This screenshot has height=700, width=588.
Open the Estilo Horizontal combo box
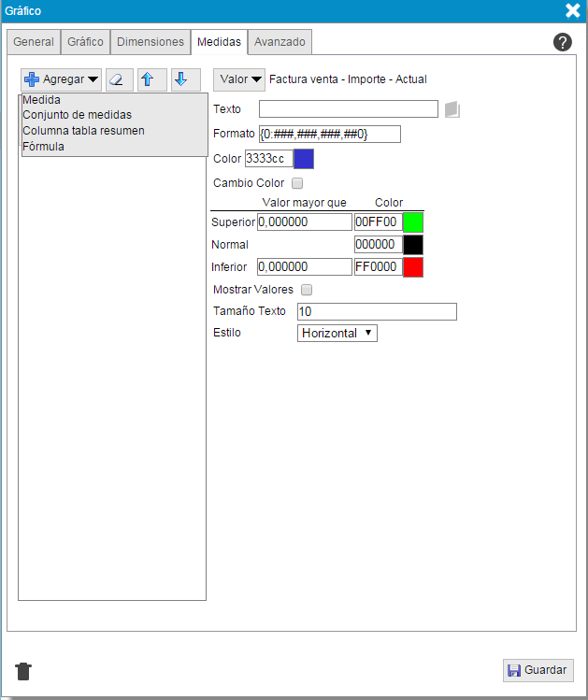click(337, 333)
